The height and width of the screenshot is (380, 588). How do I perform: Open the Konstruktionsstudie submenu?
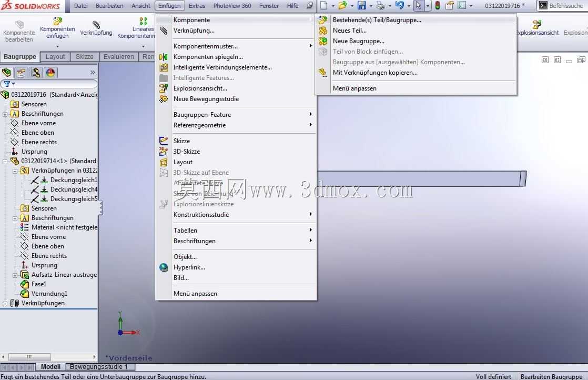236,215
